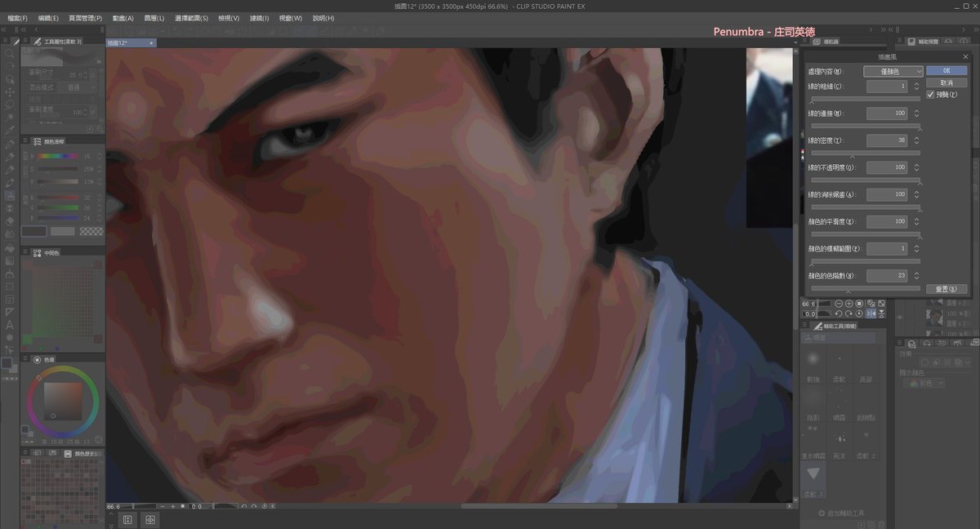The height and width of the screenshot is (529, 980).
Task: Click stepper for 顏色的平滑度 value
Action: pos(916,221)
